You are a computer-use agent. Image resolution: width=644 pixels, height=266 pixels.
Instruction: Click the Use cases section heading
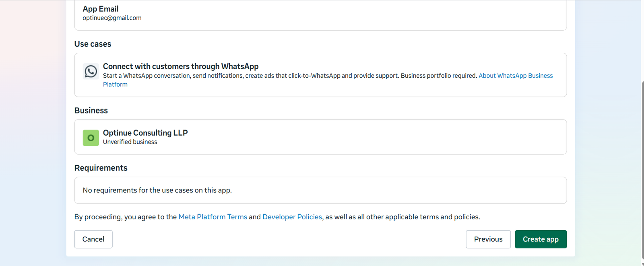[93, 44]
